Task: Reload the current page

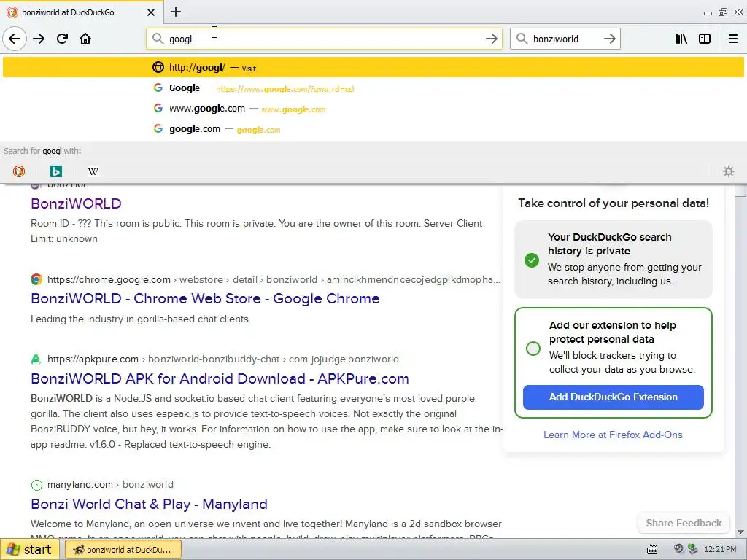Action: tap(62, 39)
